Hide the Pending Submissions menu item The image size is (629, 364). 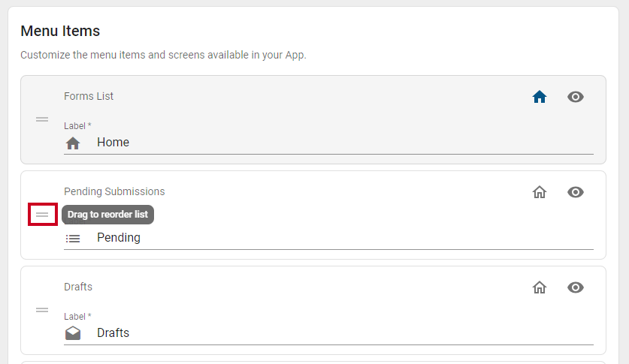(x=575, y=192)
